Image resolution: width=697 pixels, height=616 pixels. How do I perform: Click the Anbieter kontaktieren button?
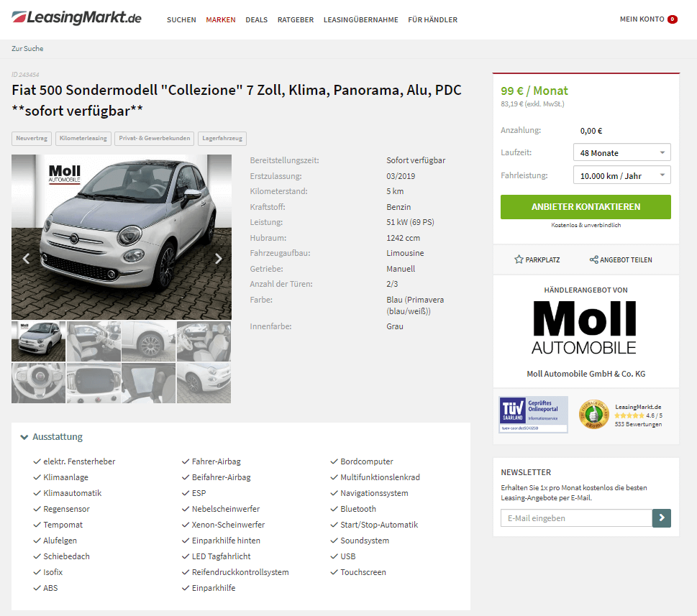click(x=586, y=206)
